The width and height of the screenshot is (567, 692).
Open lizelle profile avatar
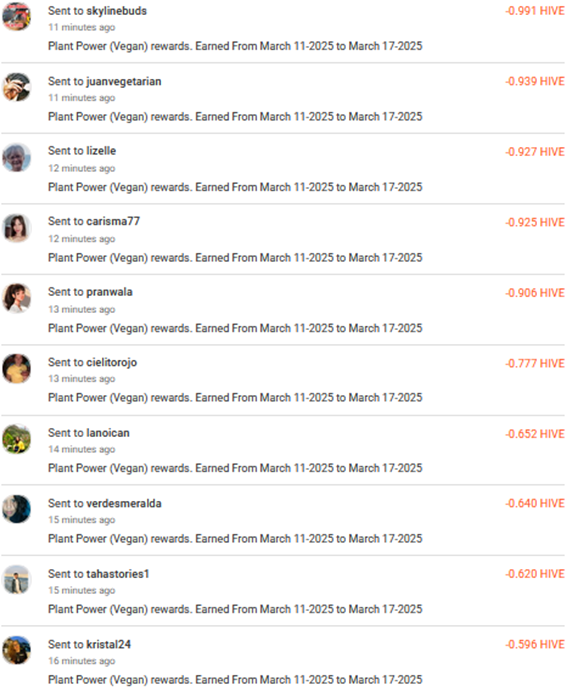click(x=17, y=158)
